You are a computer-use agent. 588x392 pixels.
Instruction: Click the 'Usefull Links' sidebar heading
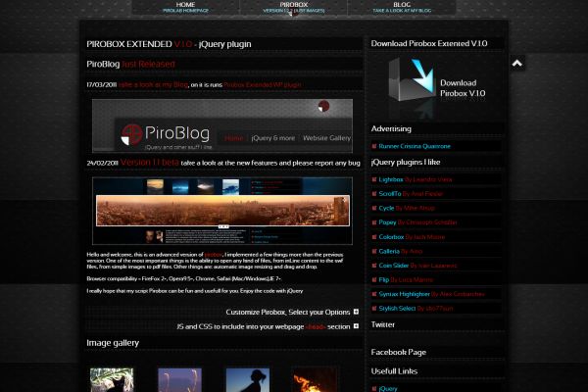(x=394, y=371)
